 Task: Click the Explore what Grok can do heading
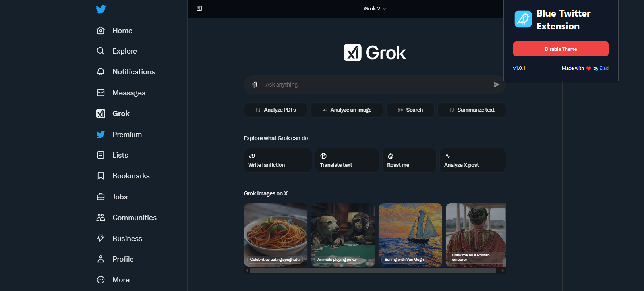[x=276, y=138]
